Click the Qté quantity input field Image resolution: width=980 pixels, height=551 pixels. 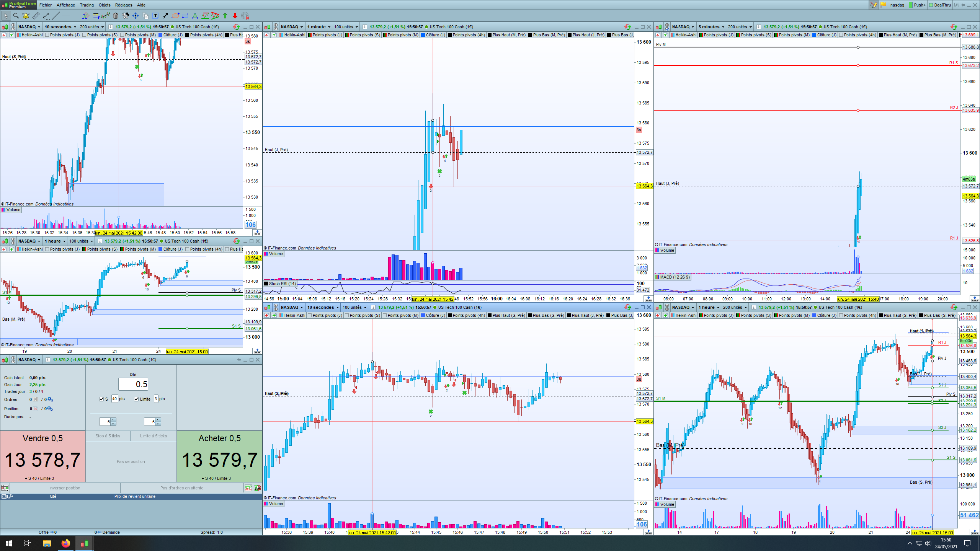click(133, 384)
